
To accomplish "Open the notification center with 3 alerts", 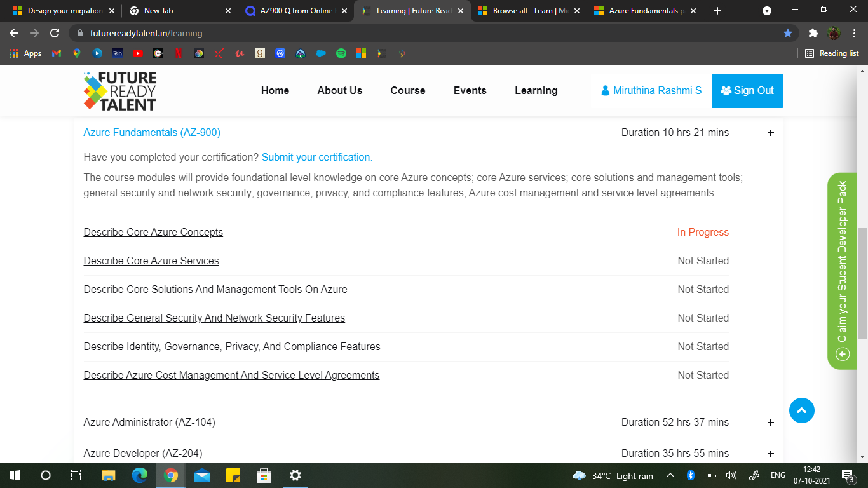I will [848, 475].
